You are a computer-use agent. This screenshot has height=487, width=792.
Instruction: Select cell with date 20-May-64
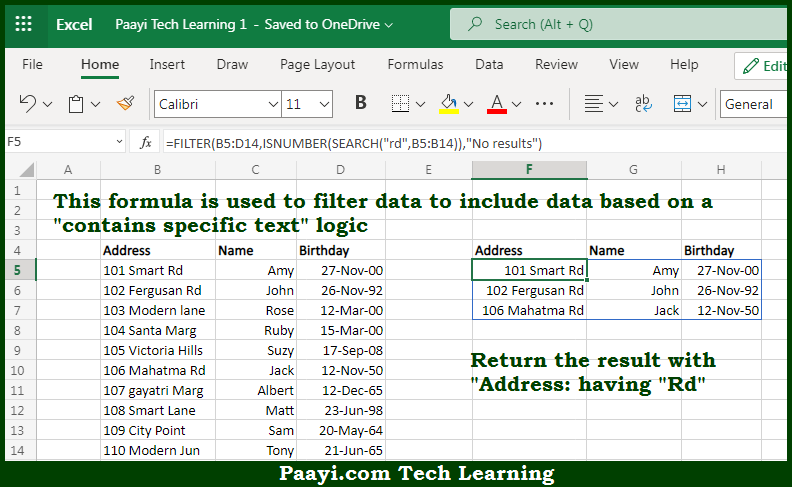point(341,430)
